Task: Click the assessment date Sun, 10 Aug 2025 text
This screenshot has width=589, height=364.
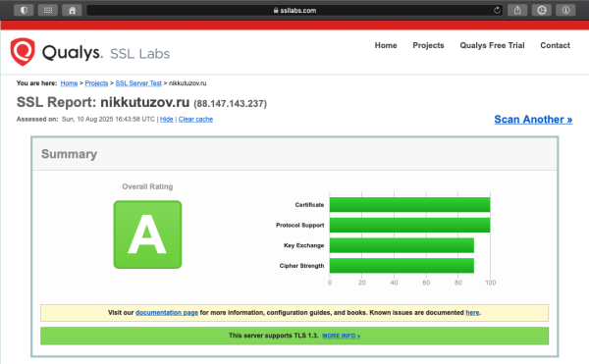Action: 108,120
